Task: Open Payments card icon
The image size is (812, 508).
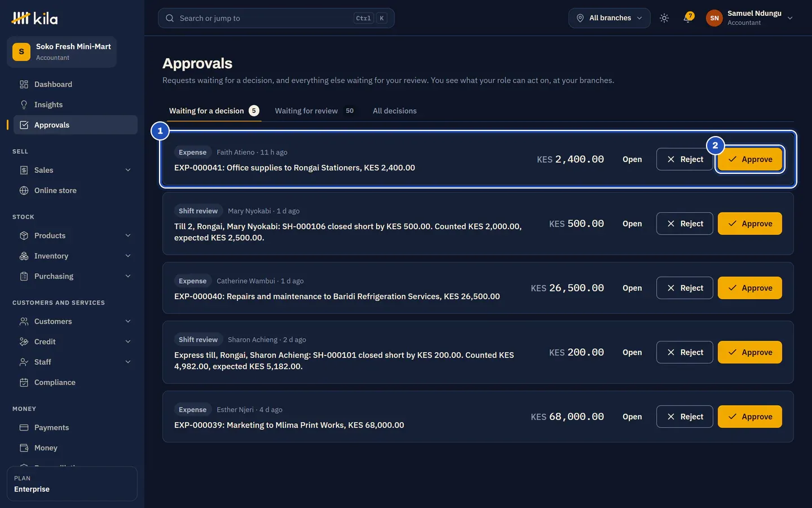Action: pyautogui.click(x=24, y=427)
